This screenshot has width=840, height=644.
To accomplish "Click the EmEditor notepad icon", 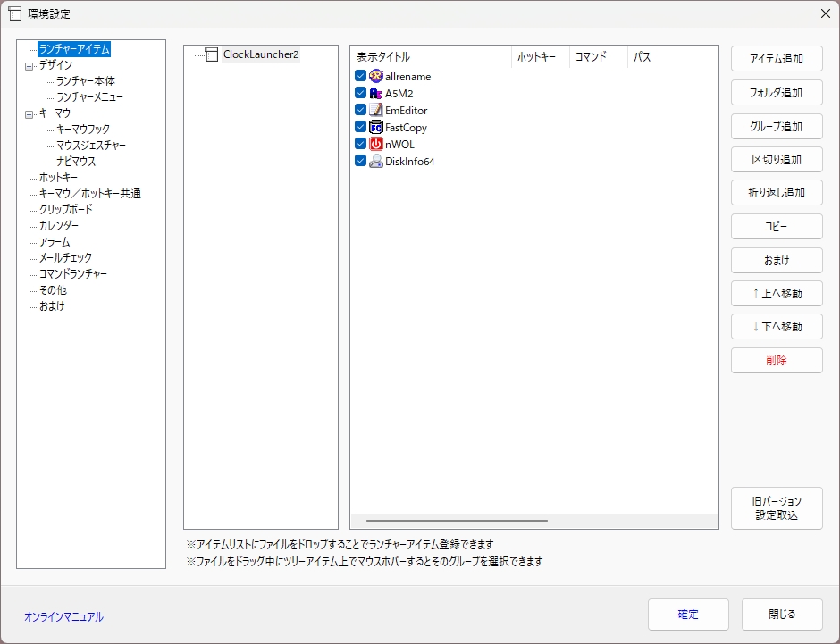I will (x=376, y=110).
